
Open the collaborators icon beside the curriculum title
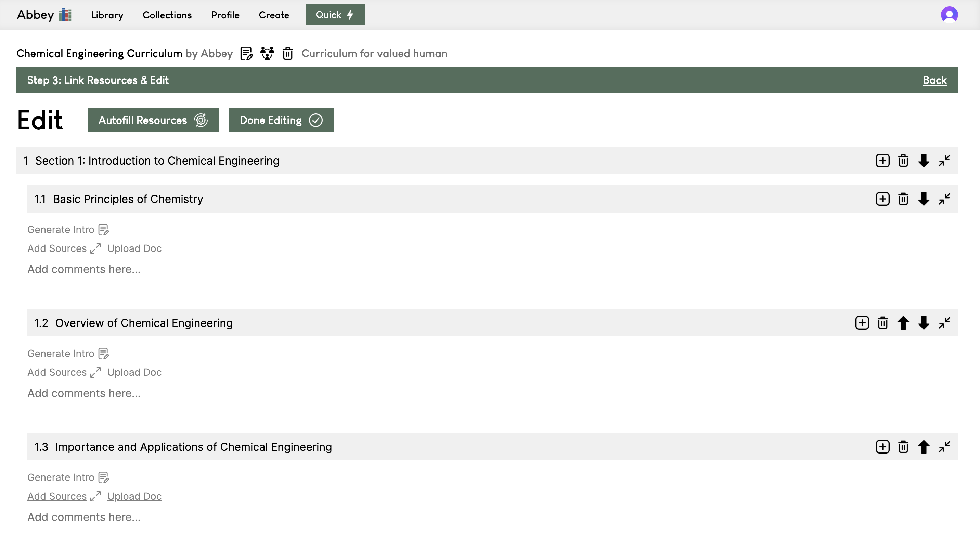pos(267,54)
